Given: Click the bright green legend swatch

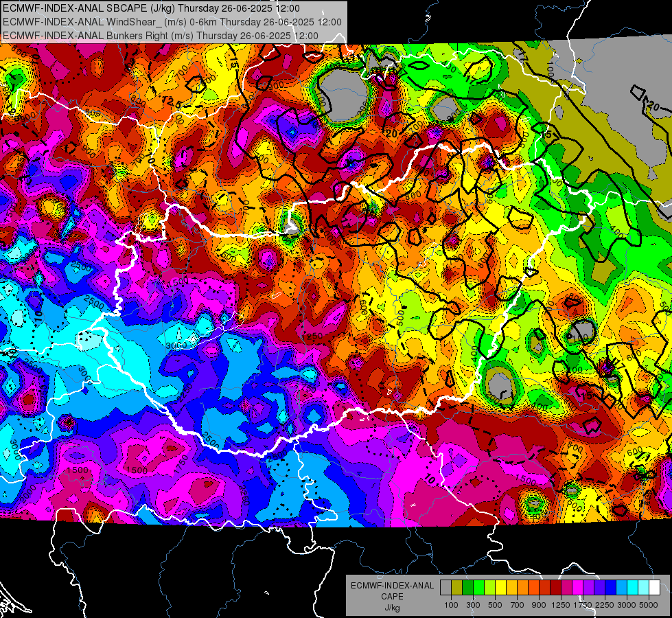Looking at the screenshot, I should click(478, 588).
